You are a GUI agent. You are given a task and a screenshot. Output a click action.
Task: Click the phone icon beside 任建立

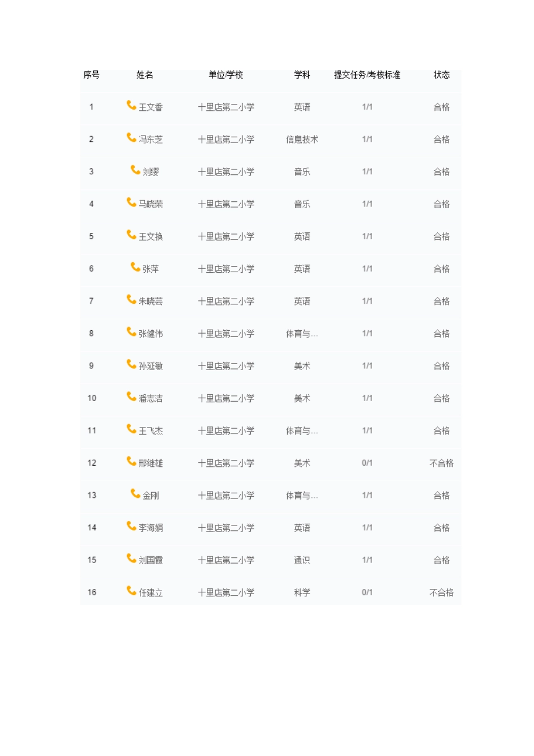[x=132, y=591]
